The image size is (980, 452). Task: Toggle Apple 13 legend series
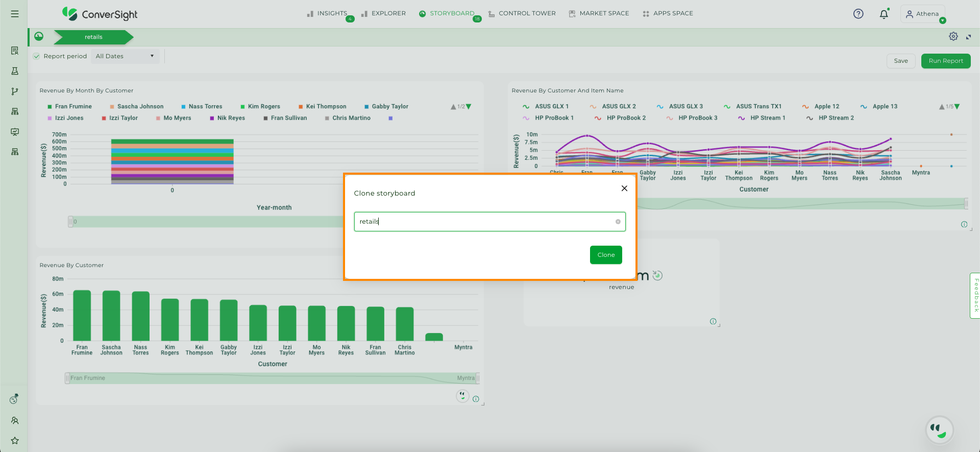878,107
